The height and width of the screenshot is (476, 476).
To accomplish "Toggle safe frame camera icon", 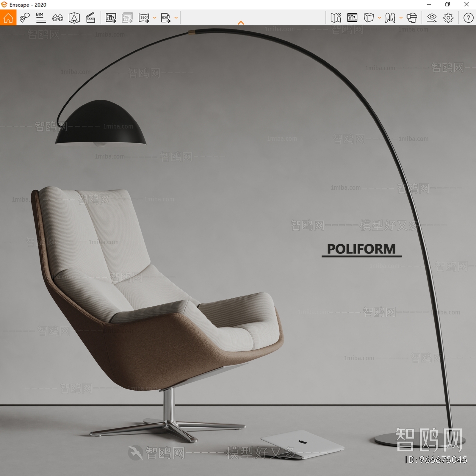I will tap(74, 18).
